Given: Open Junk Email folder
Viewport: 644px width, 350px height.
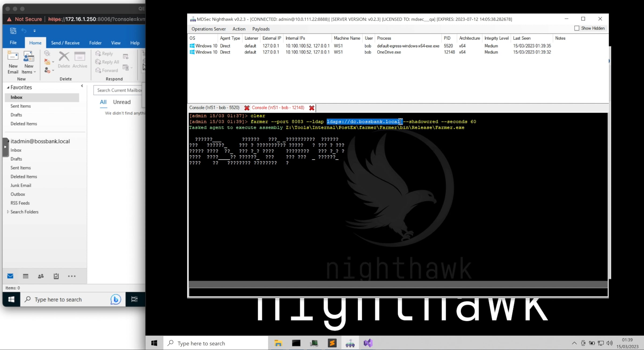Looking at the screenshot, I should point(21,185).
